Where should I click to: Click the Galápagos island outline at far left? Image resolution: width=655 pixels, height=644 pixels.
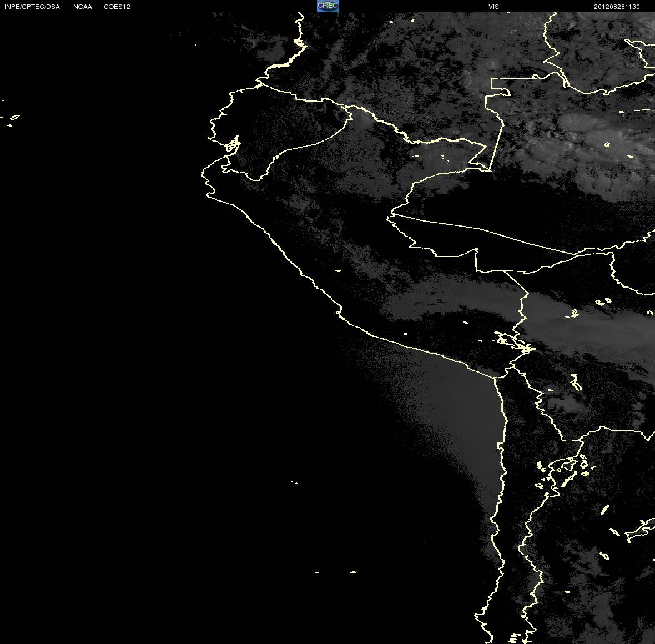(x=14, y=117)
